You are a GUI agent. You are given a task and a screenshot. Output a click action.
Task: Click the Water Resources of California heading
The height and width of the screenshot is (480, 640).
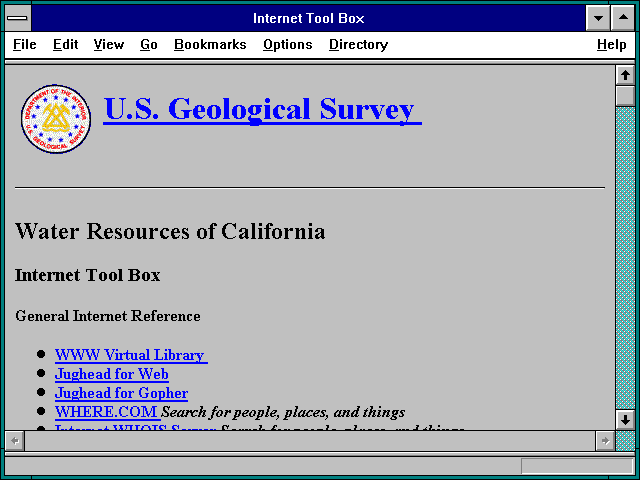click(x=170, y=231)
